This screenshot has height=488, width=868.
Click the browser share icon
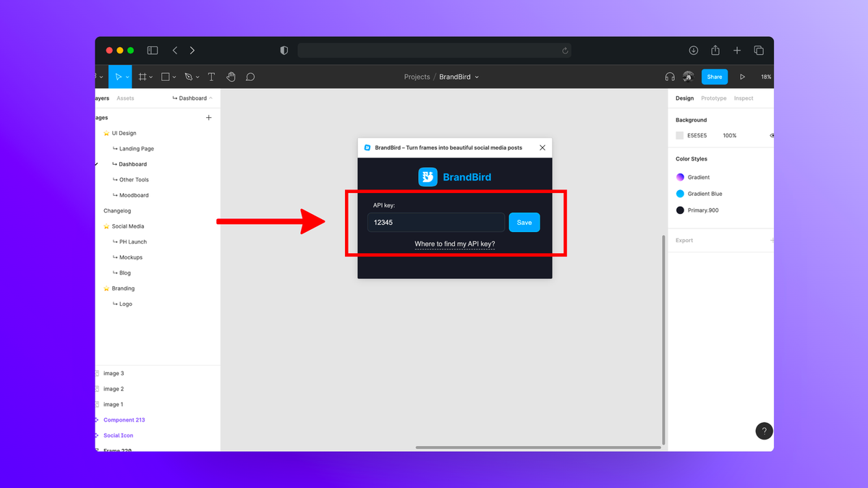[x=715, y=50]
